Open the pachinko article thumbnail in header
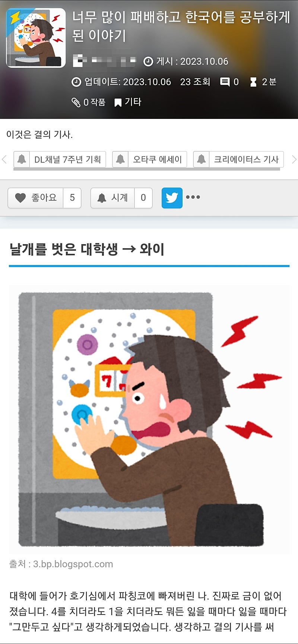Image resolution: width=298 pixels, height=644 pixels. pyautogui.click(x=36, y=38)
